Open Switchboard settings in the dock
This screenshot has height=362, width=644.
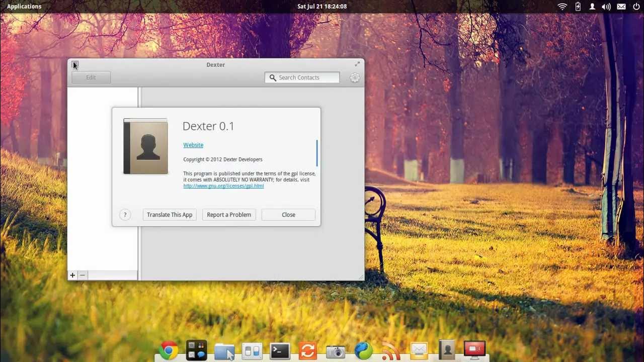[x=252, y=351]
